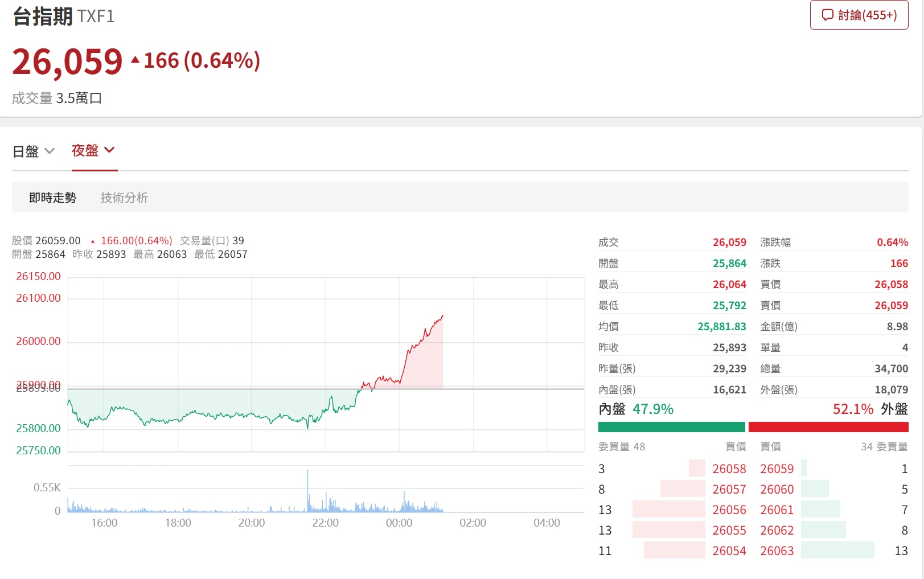Open the 討論(455+) discussion button
This screenshot has height=579, width=924.
point(859,15)
